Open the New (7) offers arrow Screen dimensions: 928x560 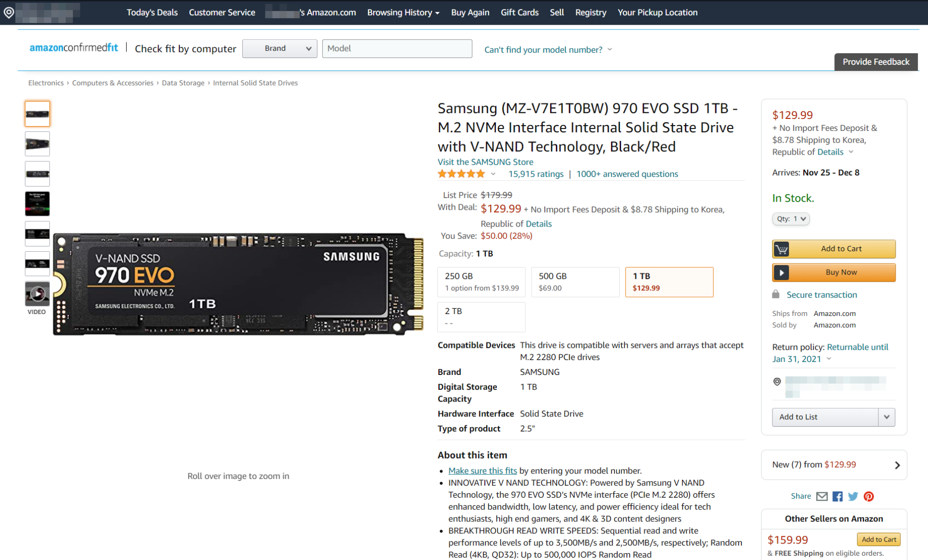click(x=897, y=465)
